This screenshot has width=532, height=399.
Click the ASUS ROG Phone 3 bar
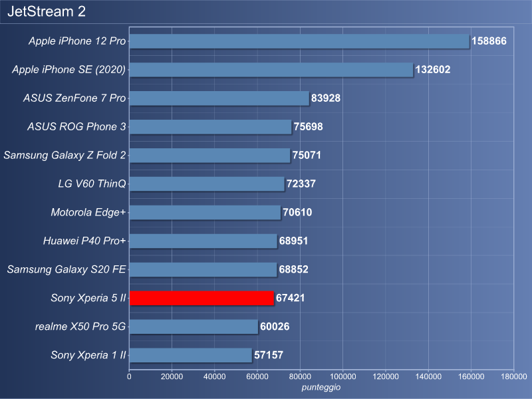[x=210, y=126]
